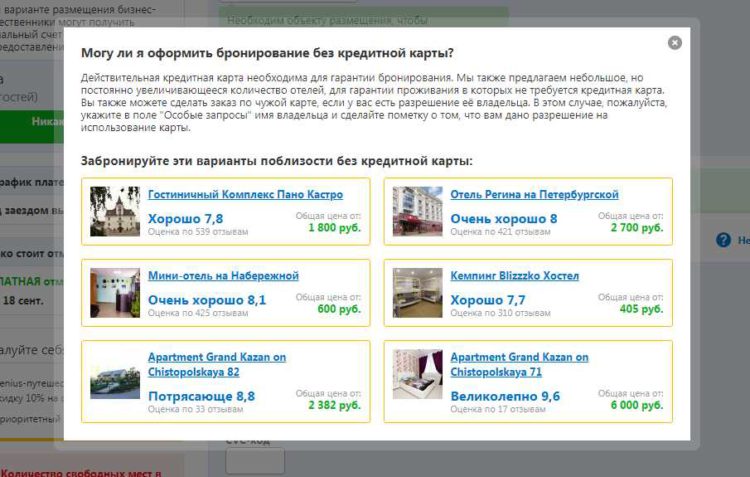This screenshot has height=477, width=750.
Task: Open Гостиничный Комплекс Пано Кастро link
Action: pos(245,195)
